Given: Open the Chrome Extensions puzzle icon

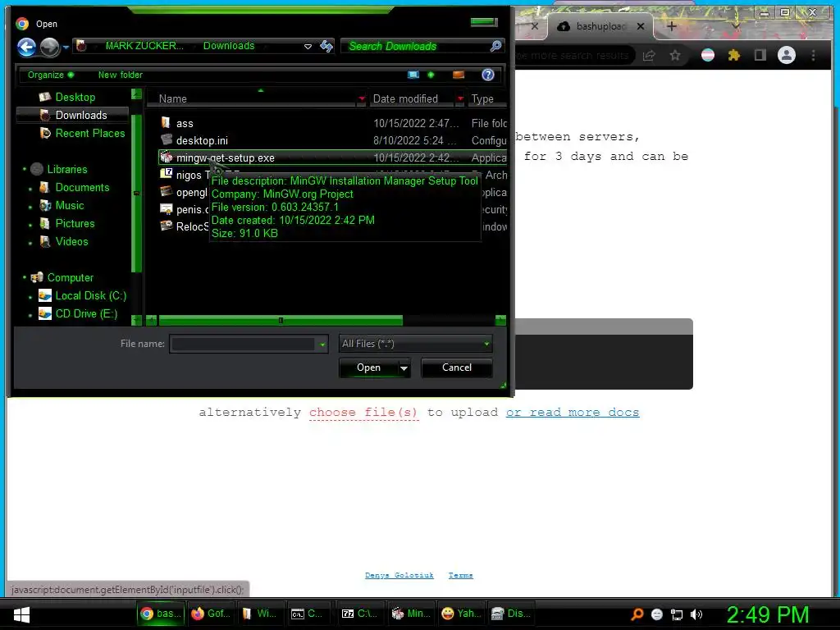Looking at the screenshot, I should point(734,55).
